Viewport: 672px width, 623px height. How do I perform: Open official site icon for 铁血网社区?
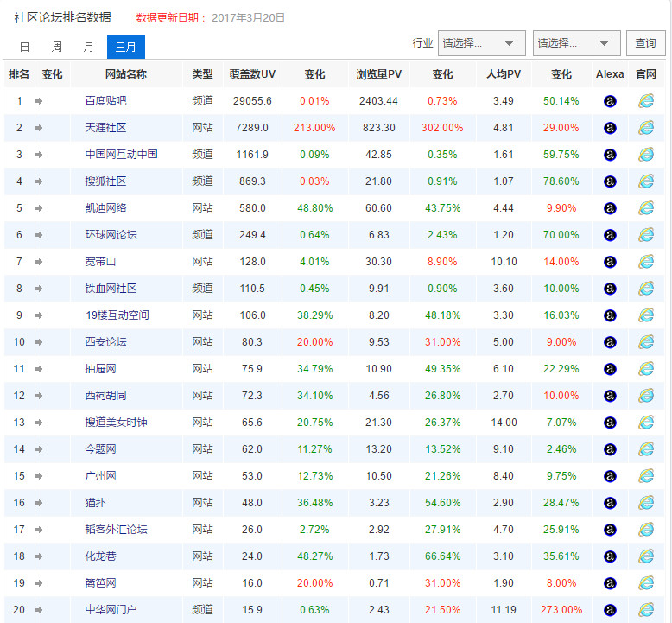point(646,289)
